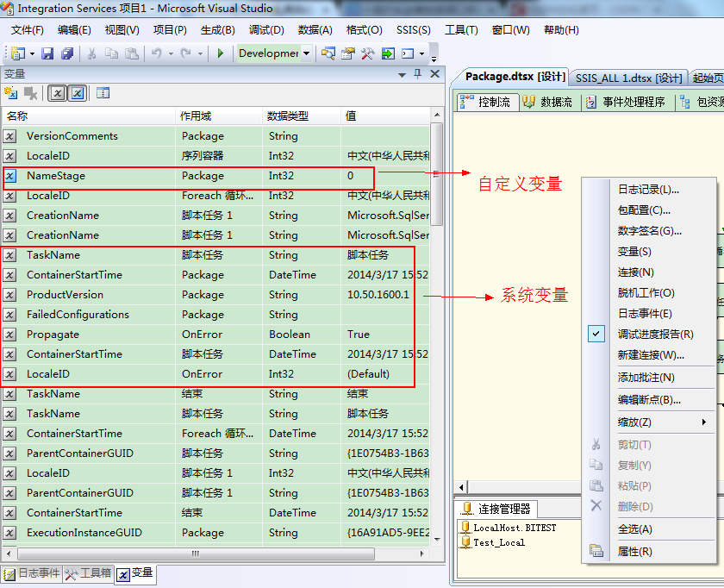Open the Toolbox icon with hammer and wrench
The height and width of the screenshot is (588, 724).
point(367,53)
